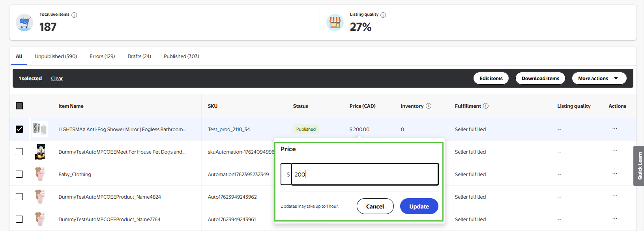Expand the More actions dropdown
644x231 pixels.
click(599, 78)
